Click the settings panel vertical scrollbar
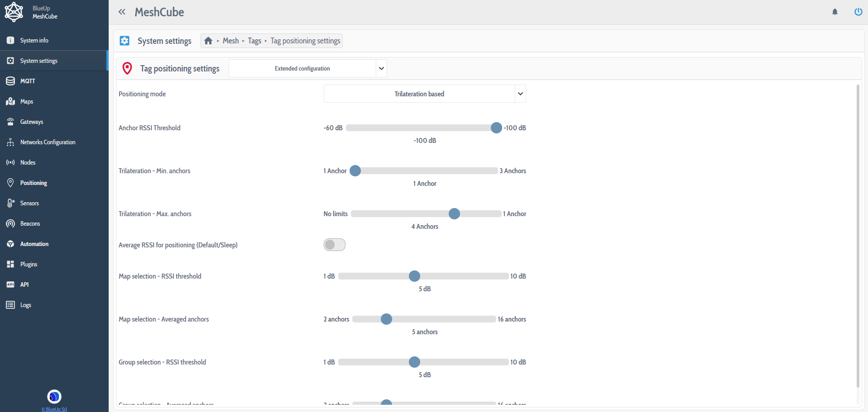Image resolution: width=868 pixels, height=412 pixels. [x=858, y=235]
